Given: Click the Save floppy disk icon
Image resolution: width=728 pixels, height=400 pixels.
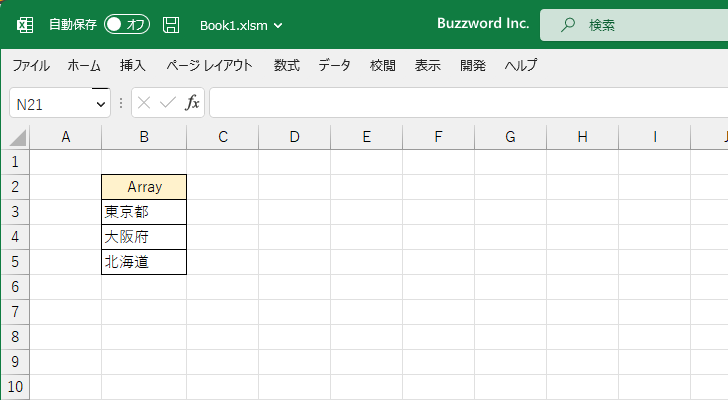Looking at the screenshot, I should tap(171, 25).
